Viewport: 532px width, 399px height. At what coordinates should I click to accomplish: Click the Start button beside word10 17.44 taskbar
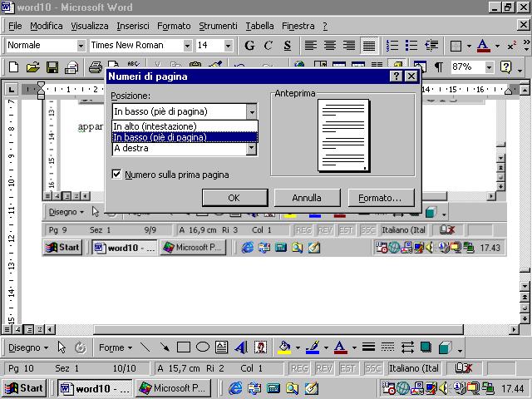tap(24, 388)
